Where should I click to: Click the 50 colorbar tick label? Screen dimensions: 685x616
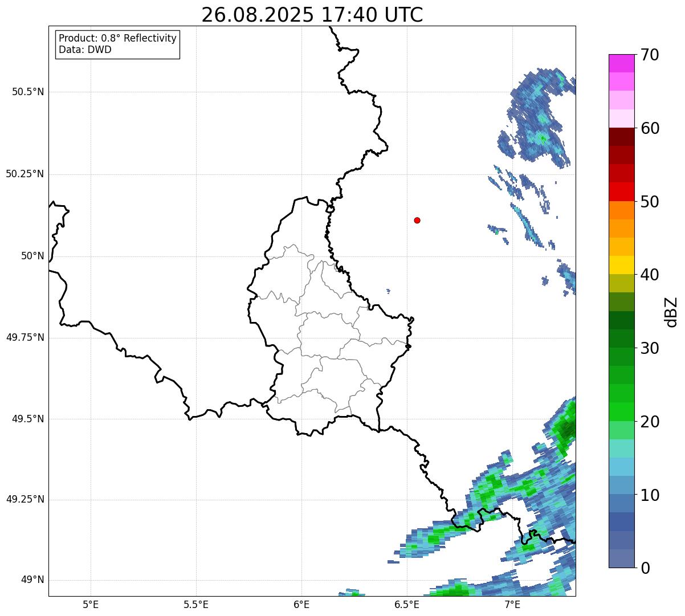coord(650,202)
